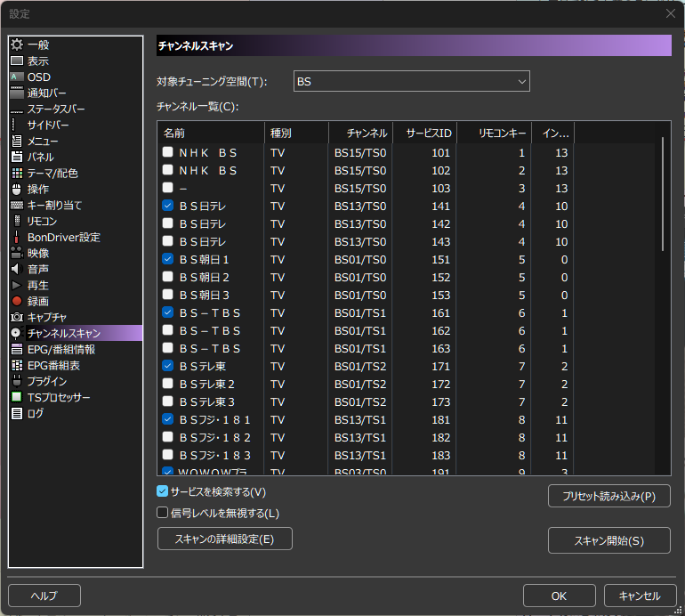Click the plug icon for プラグイン
This screenshot has height=616, width=685.
17,381
